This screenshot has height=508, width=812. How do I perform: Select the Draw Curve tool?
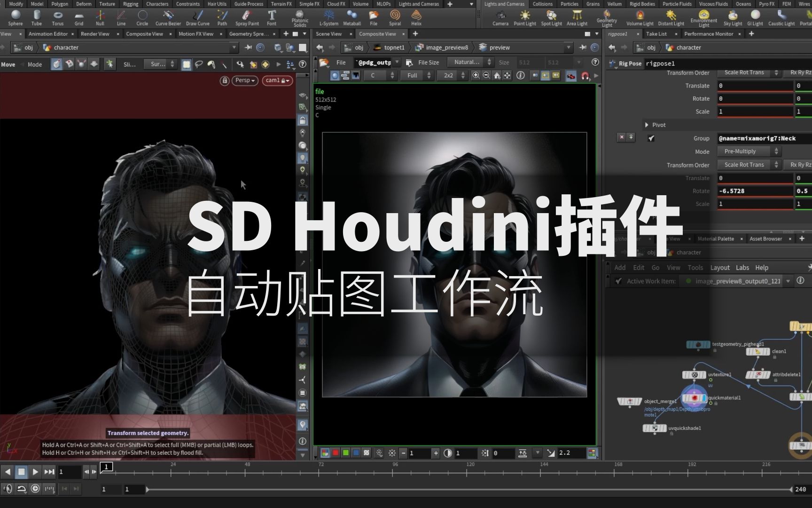[x=197, y=18]
